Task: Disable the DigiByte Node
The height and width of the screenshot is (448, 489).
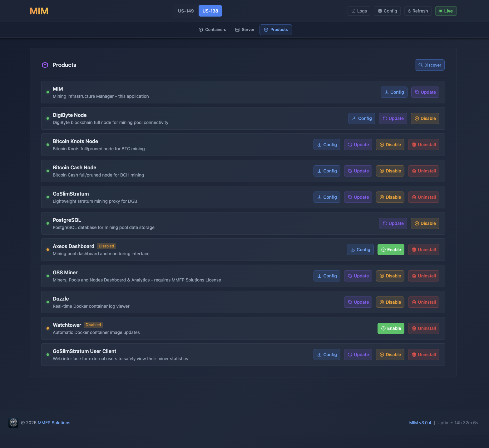Action: [425, 118]
